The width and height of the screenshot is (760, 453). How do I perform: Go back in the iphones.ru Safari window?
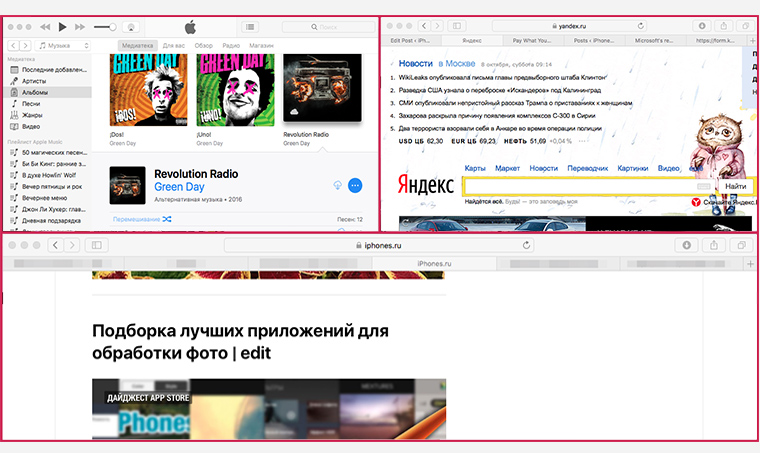(55, 245)
